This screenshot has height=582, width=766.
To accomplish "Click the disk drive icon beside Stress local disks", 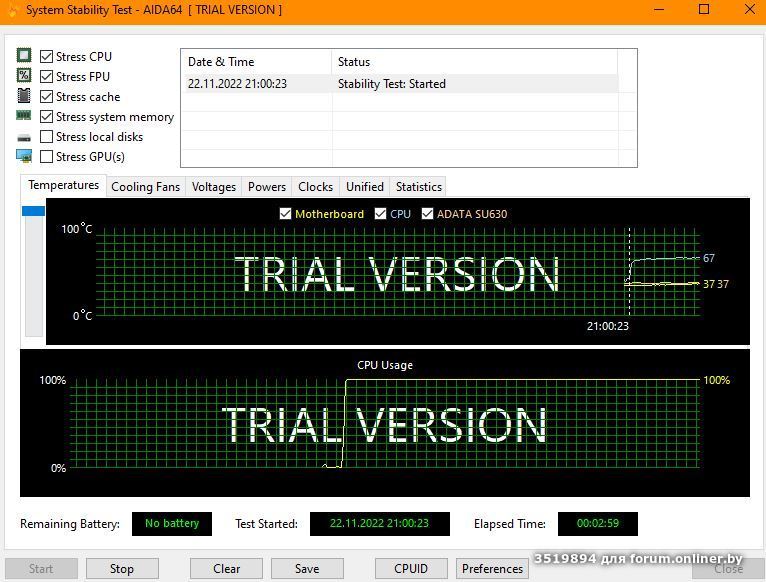I will (x=24, y=138).
